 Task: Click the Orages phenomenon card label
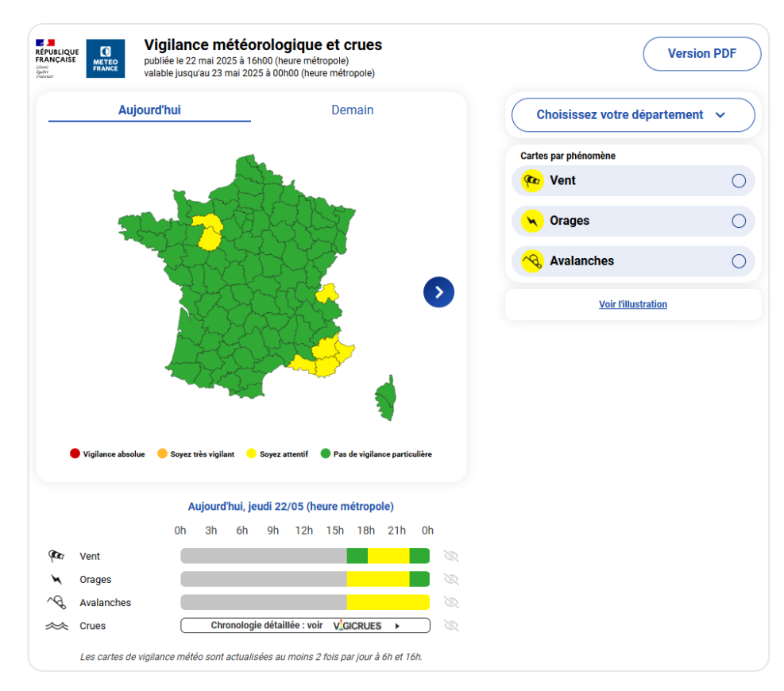tap(570, 221)
